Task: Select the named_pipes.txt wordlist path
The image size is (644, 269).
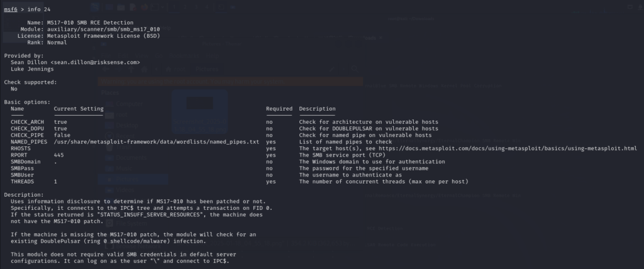Action: (157, 141)
